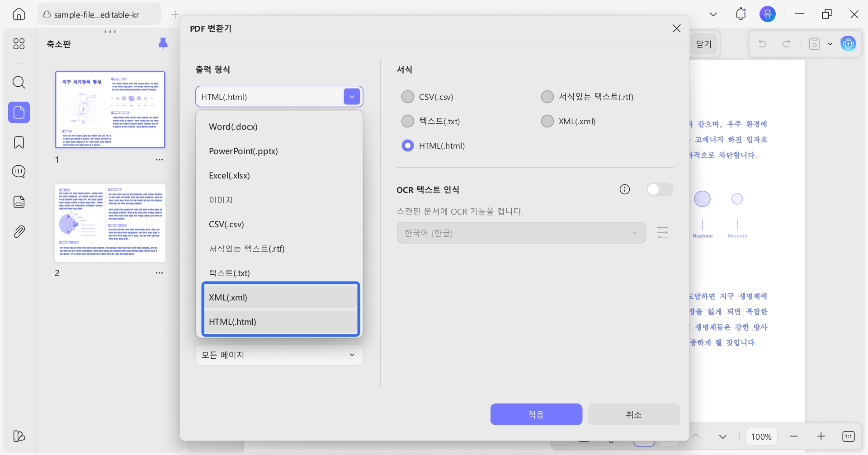Choose CSV(.csv) from format list
This screenshot has width=868, height=455.
[x=279, y=224]
